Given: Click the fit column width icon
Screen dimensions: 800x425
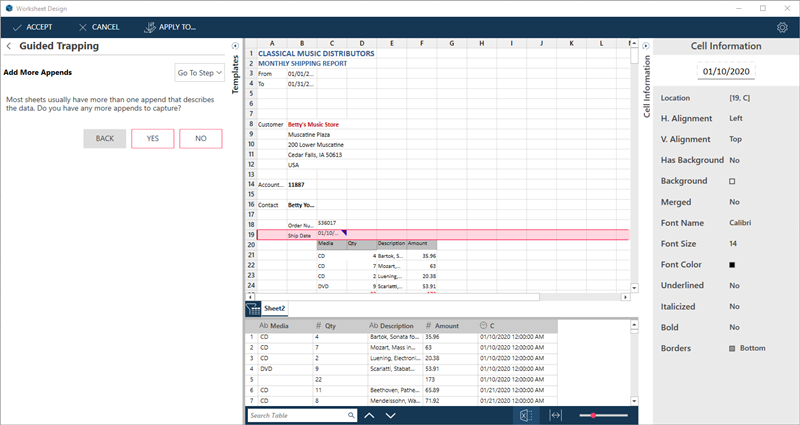Looking at the screenshot, I should pos(556,415).
